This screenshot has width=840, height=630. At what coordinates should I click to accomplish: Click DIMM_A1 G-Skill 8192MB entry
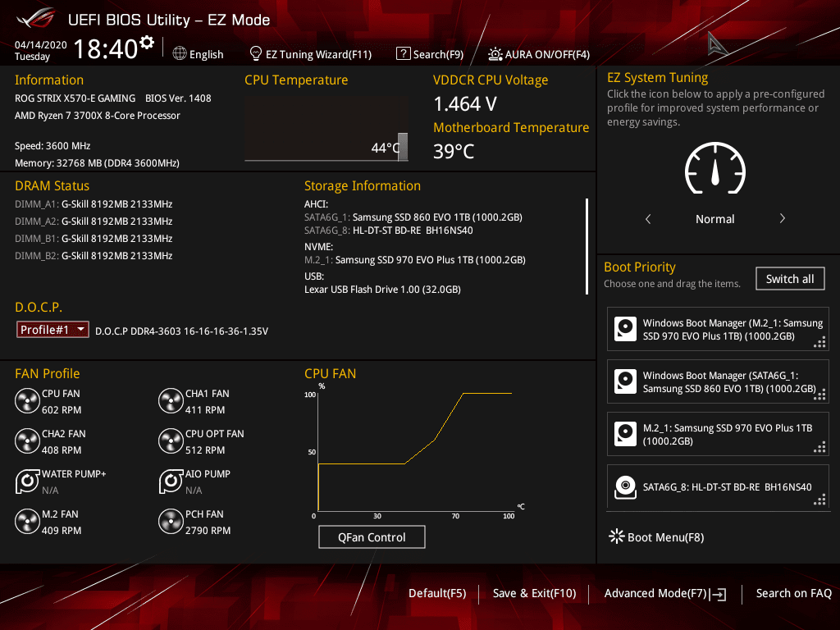[94, 203]
